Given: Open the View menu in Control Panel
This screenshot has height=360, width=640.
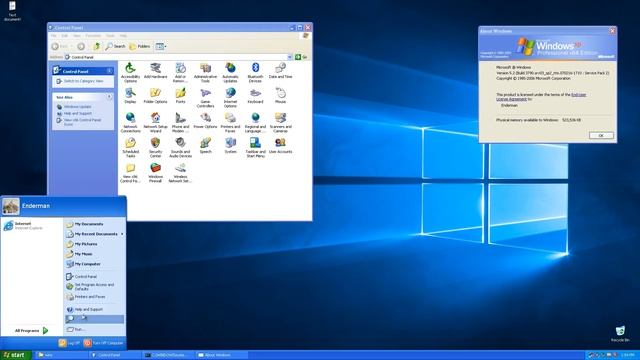Looking at the screenshot, I should [76, 36].
